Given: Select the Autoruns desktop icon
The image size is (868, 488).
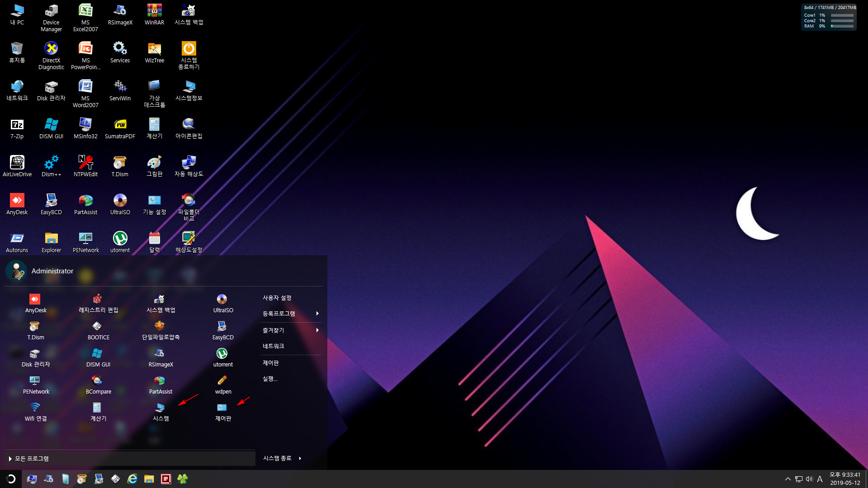Looking at the screenshot, I should pyautogui.click(x=17, y=242).
